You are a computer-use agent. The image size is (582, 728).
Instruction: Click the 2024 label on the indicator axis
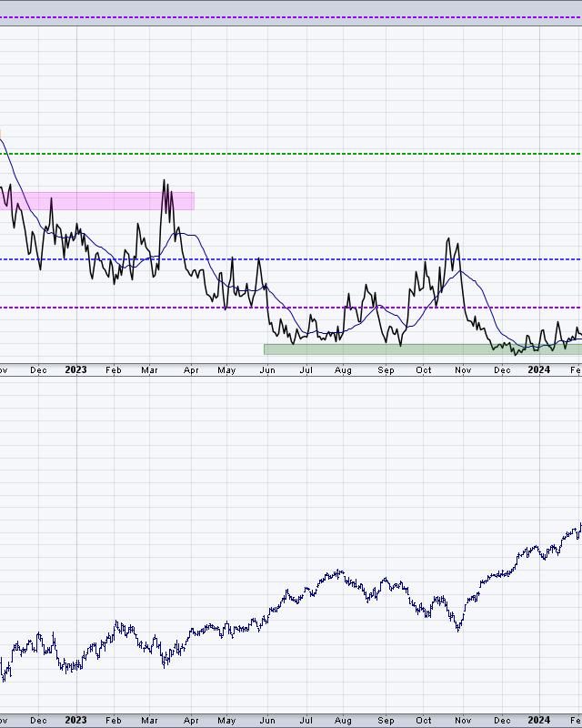point(539,369)
